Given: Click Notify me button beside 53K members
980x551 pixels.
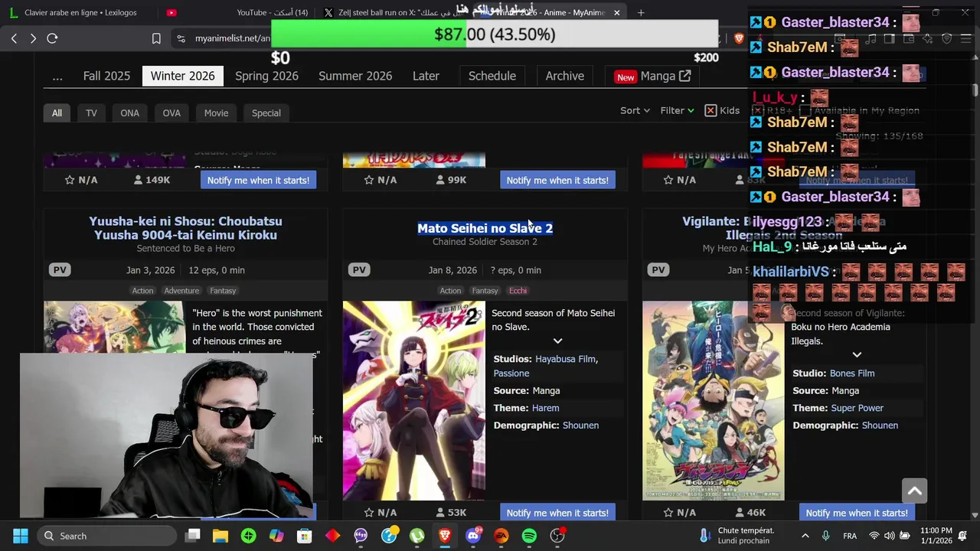Looking at the screenshot, I should (x=557, y=513).
